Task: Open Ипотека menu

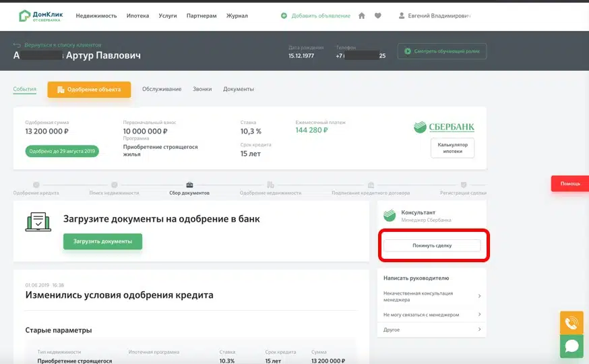Action: [x=137, y=16]
